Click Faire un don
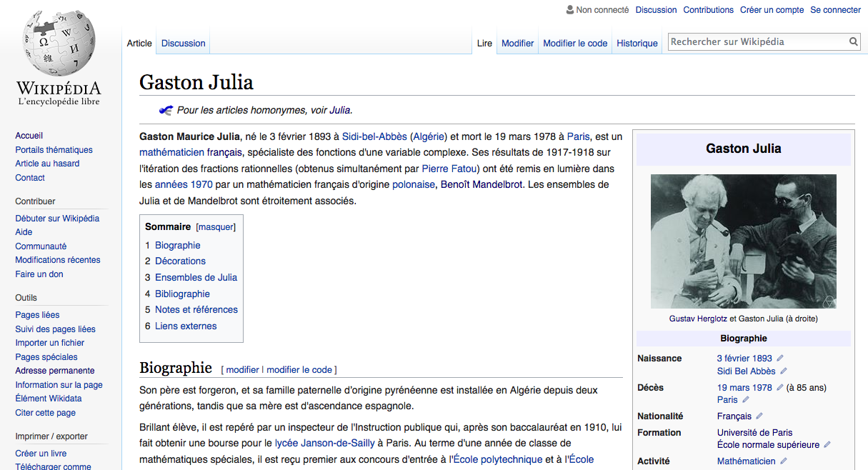This screenshot has height=470, width=868. coord(39,274)
